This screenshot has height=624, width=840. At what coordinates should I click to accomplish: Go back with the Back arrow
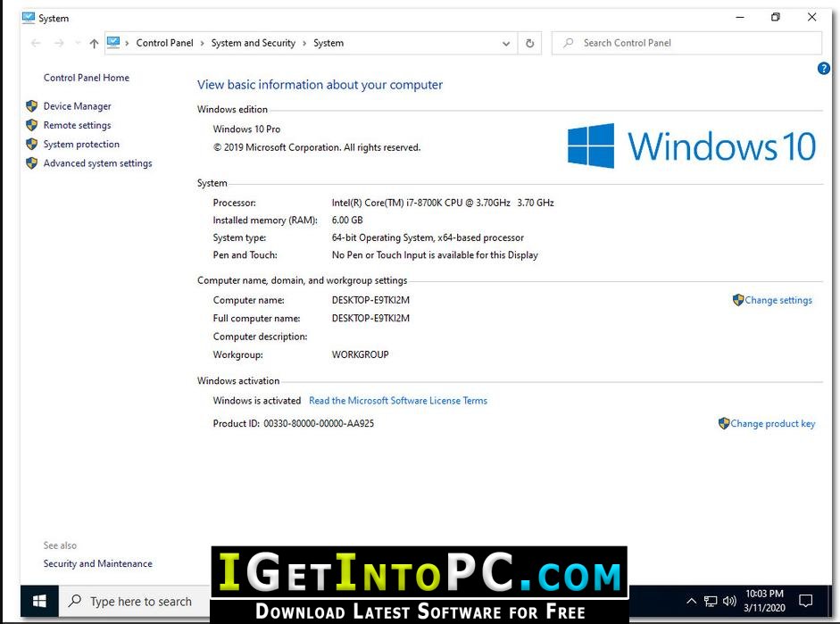coord(36,44)
